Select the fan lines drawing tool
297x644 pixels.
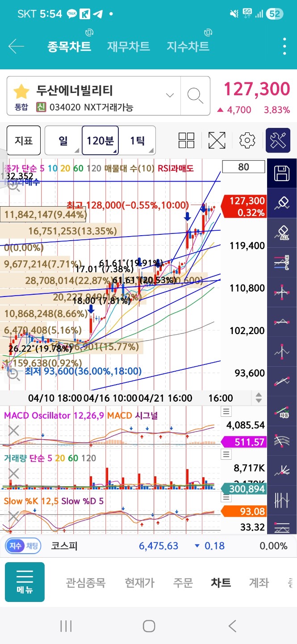282,470
